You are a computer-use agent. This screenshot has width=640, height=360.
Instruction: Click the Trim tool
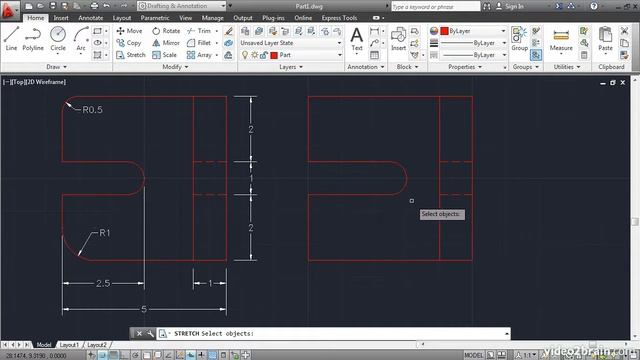point(199,31)
